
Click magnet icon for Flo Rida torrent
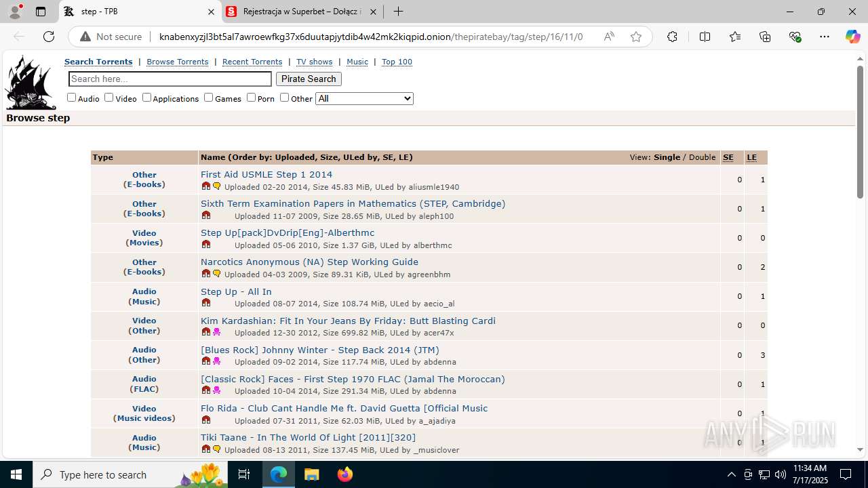point(206,420)
